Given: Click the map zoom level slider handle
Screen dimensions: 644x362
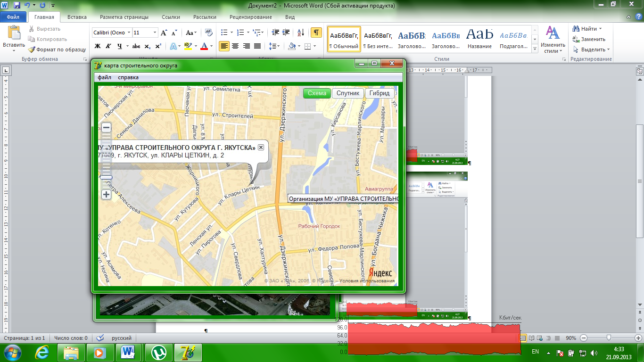Looking at the screenshot, I should point(107,177).
